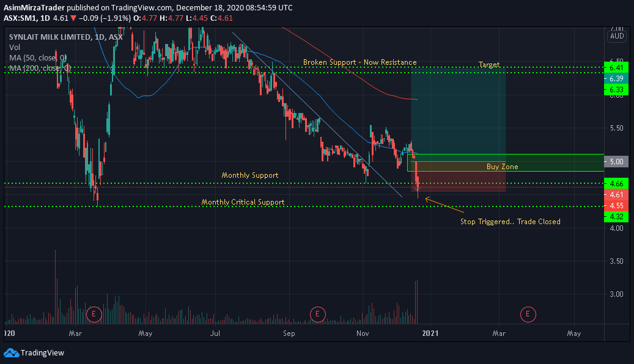This screenshot has height=364, width=634.
Task: Click the Monthly Support annotation
Action: point(250,175)
